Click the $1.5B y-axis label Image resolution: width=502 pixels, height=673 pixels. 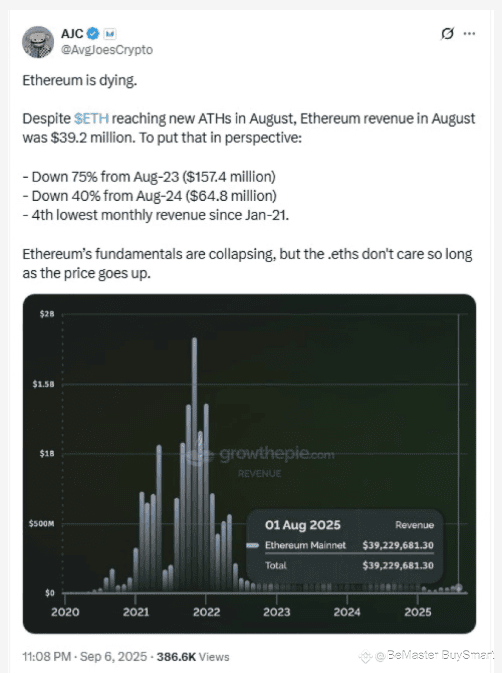pos(44,384)
